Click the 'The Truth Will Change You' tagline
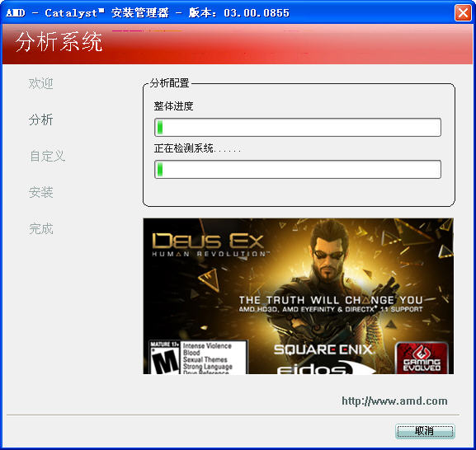476x450 pixels. point(331,300)
